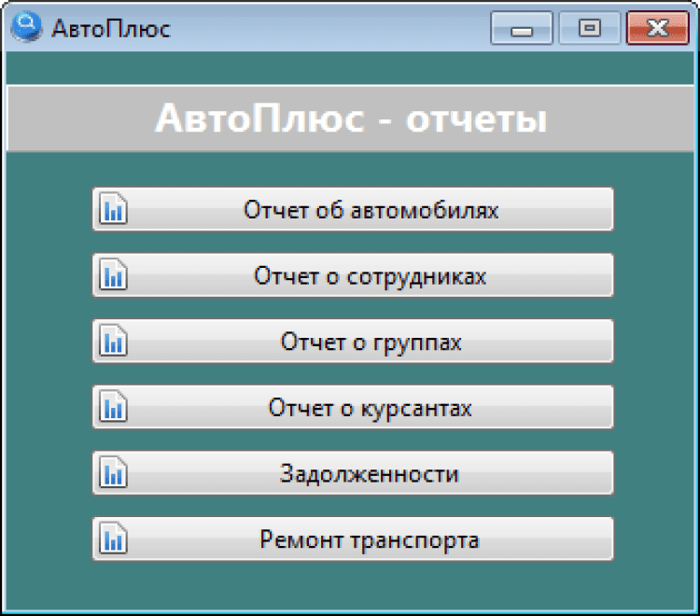
Task: Open the Отчет о группах report
Action: [353, 341]
